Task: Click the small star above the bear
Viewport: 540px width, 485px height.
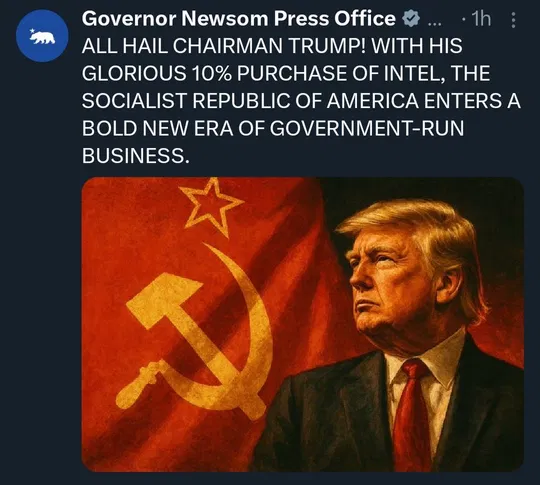Action: pos(32,31)
